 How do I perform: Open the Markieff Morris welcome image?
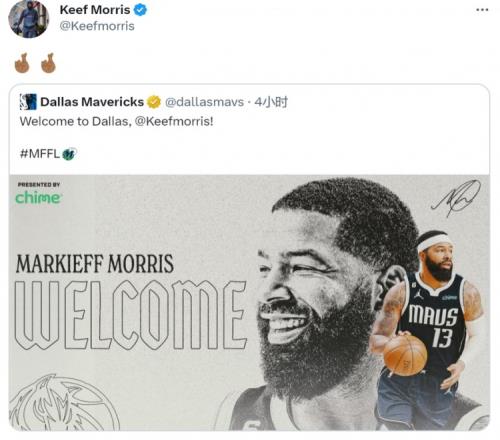click(249, 302)
